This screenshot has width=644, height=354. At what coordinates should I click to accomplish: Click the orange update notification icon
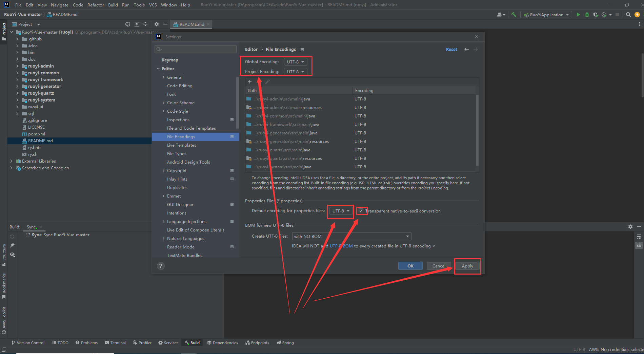(637, 15)
